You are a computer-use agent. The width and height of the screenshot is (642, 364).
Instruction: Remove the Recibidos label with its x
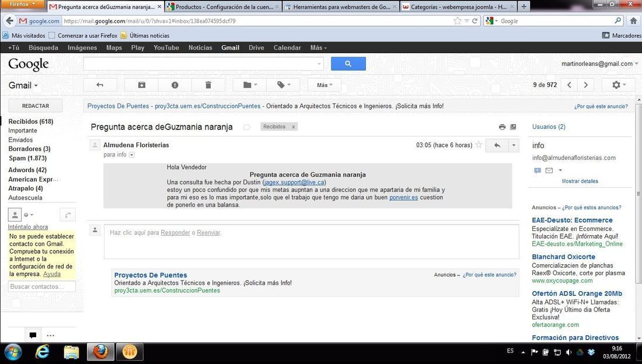[x=293, y=127]
